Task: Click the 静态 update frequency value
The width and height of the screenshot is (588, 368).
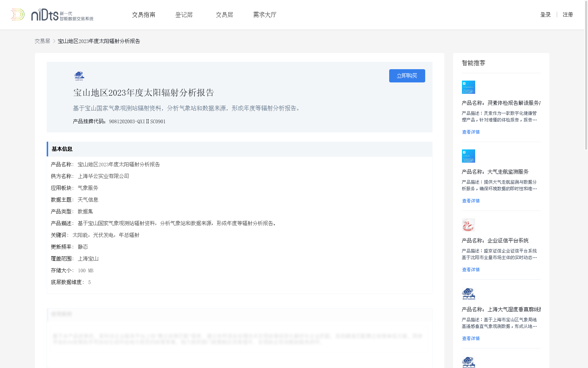Action: point(83,247)
